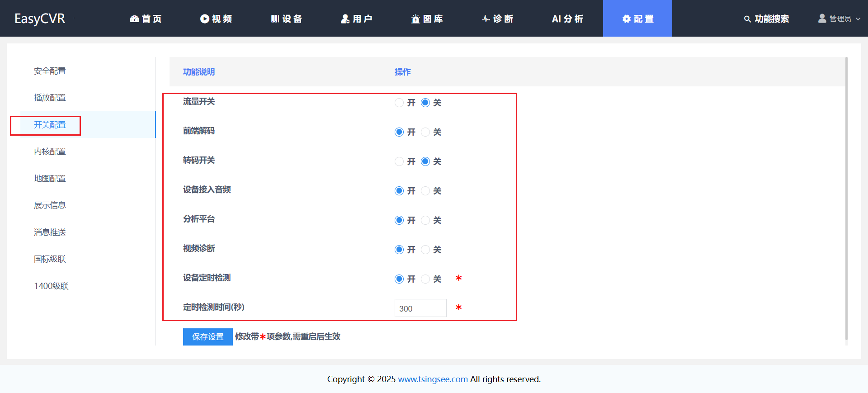This screenshot has width=868, height=393.
Task: Turn 前端解码 on
Action: [x=399, y=132]
